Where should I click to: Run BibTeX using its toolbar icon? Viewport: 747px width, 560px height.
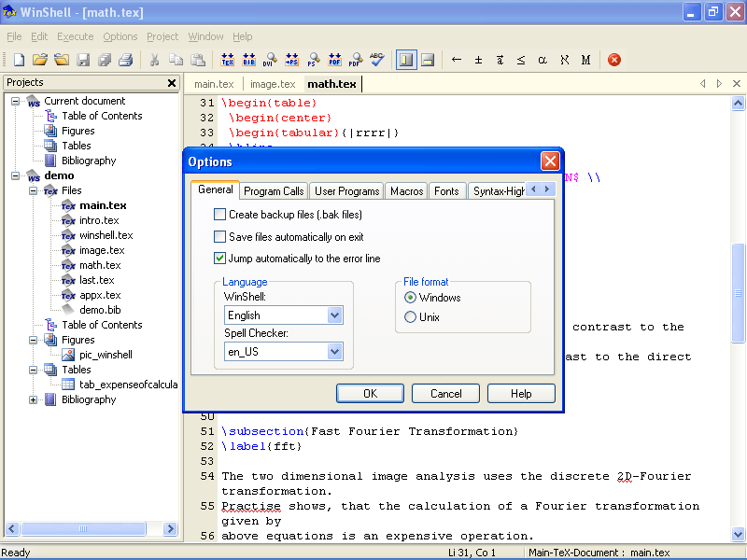tap(247, 59)
